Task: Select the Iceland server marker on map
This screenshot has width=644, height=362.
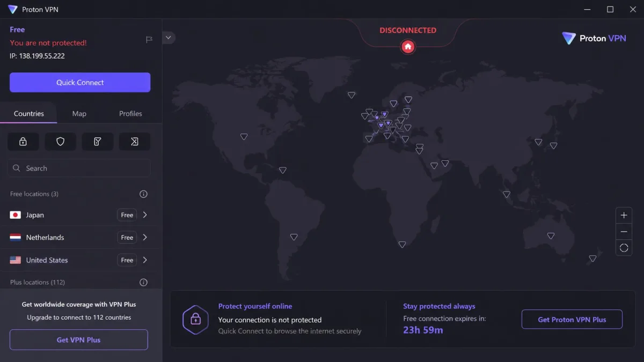Action: click(352, 95)
